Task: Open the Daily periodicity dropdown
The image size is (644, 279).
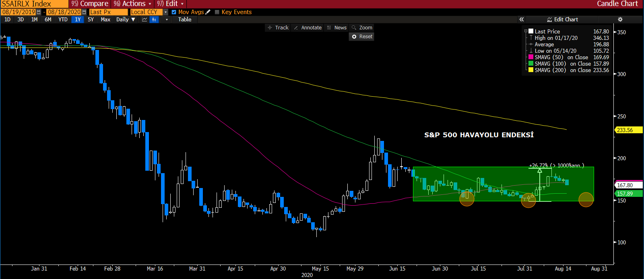Action: coord(126,19)
